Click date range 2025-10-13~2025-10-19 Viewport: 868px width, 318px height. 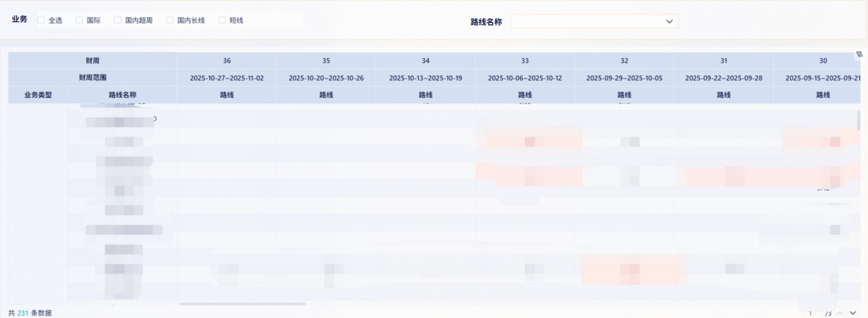point(425,78)
